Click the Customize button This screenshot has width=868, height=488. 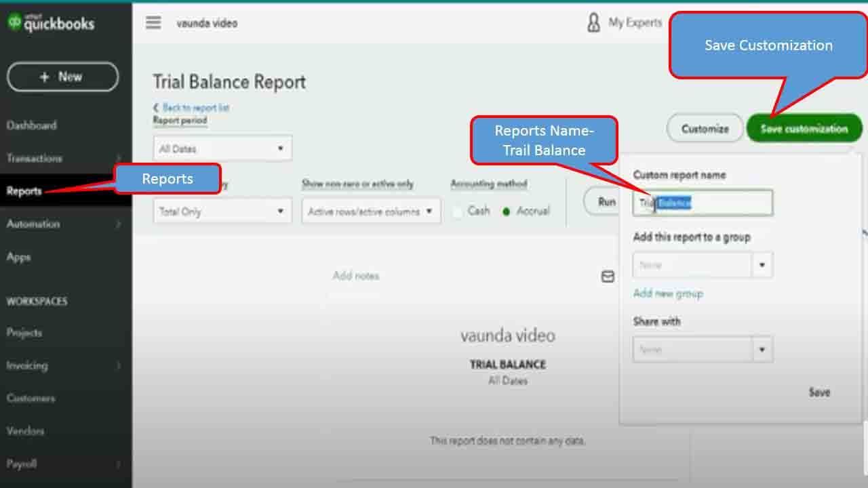click(705, 128)
